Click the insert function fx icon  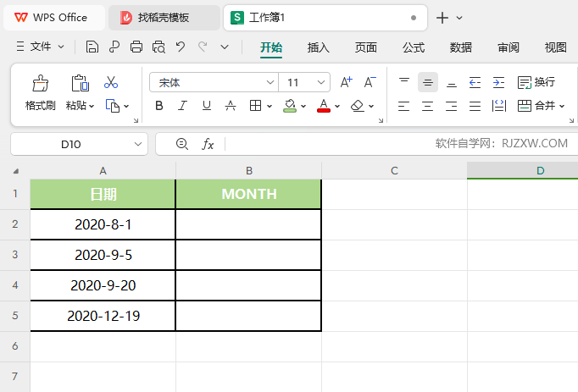click(x=208, y=144)
